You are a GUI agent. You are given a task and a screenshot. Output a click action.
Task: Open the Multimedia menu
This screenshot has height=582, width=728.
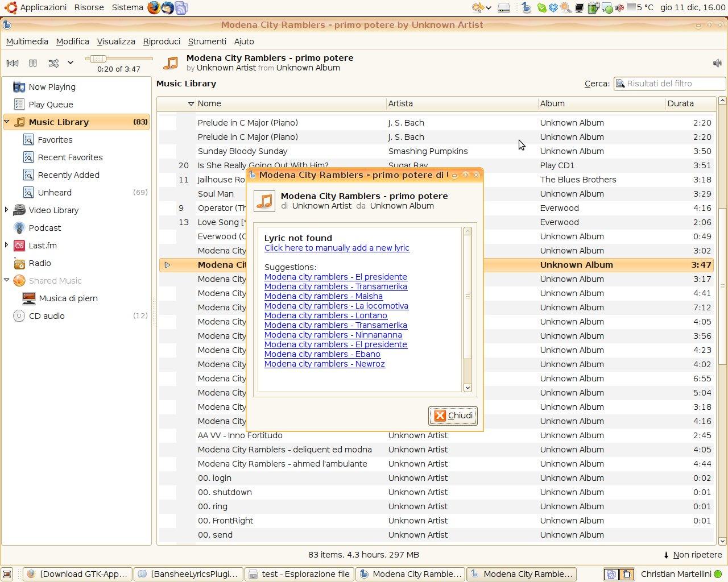27,41
